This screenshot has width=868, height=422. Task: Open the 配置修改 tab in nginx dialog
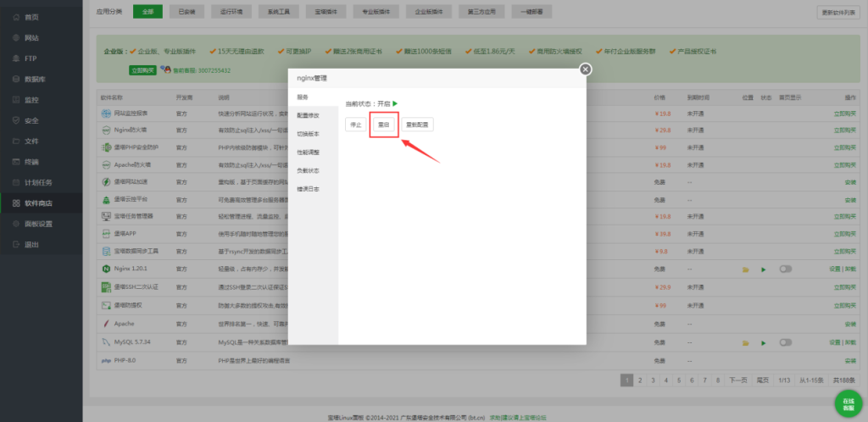(308, 115)
